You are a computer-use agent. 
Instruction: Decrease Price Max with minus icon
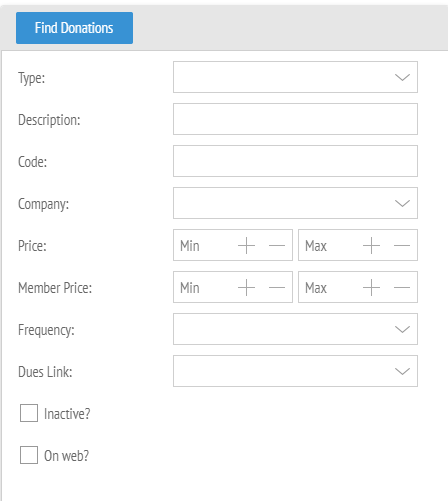(x=402, y=245)
